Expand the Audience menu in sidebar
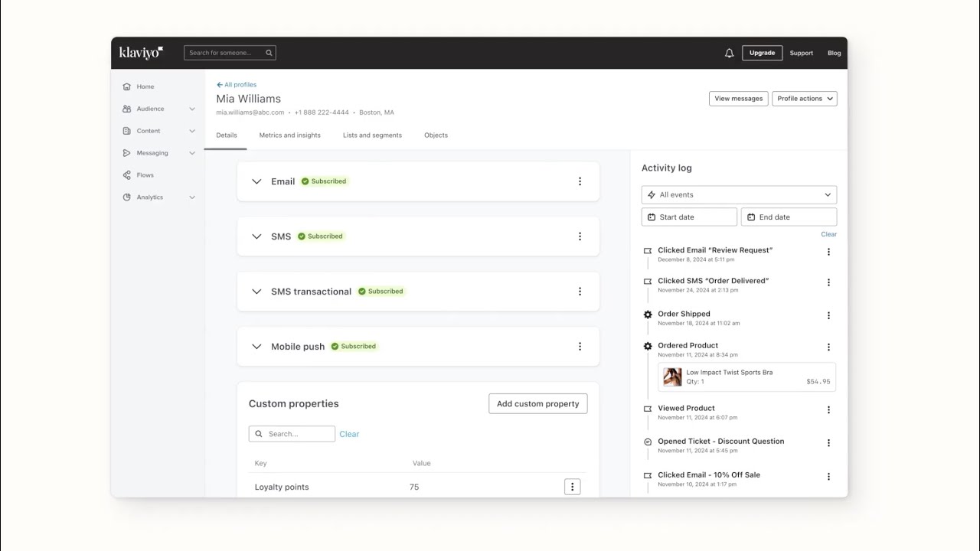 coord(191,109)
